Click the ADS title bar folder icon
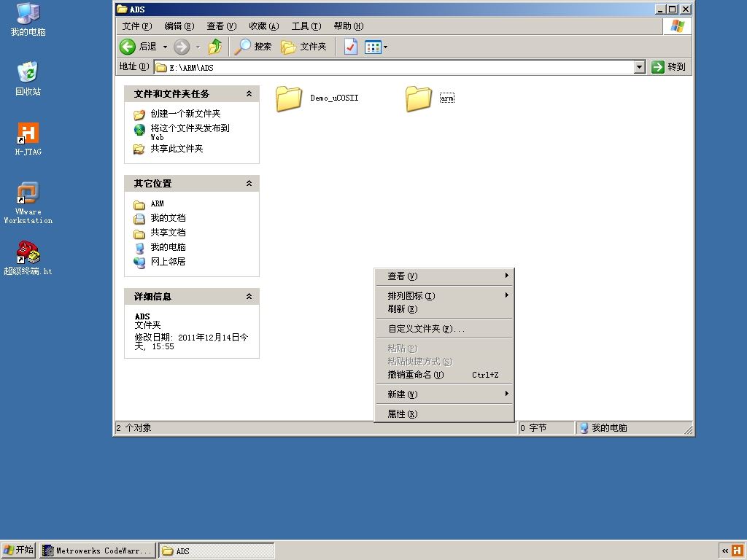The image size is (747, 560). (x=122, y=9)
